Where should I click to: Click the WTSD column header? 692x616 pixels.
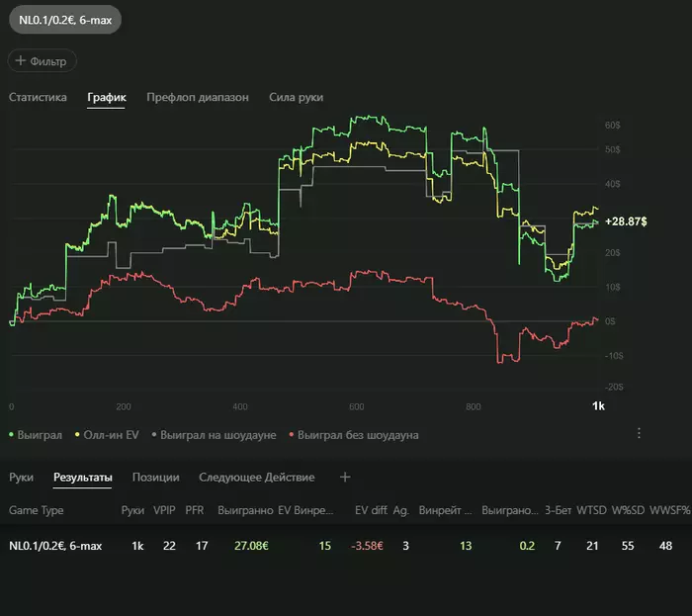(591, 510)
